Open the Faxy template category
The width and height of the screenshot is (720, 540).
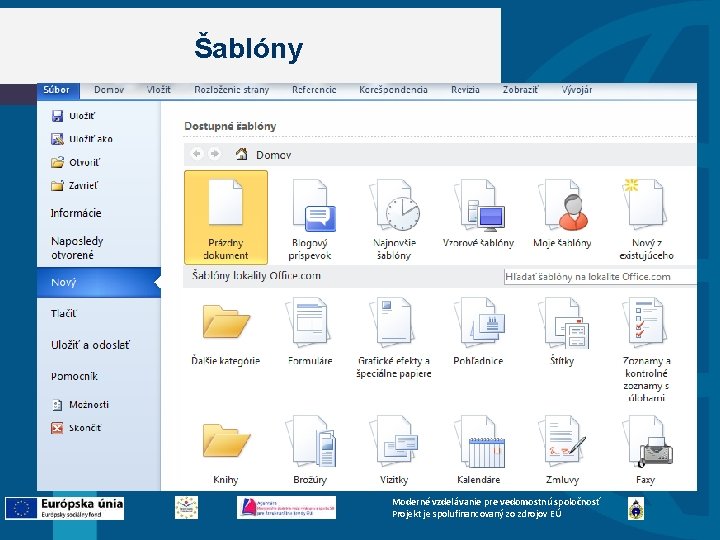tap(646, 450)
